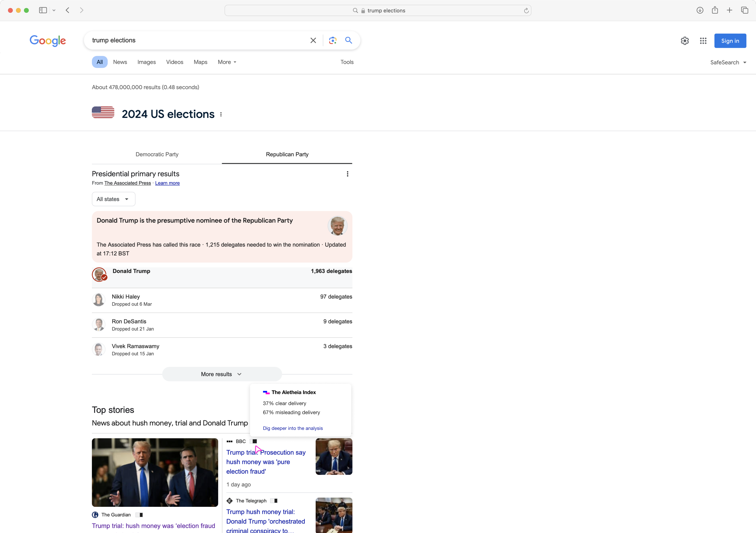This screenshot has width=756, height=533.
Task: Open the Guardian story thumbnail image
Action: (155, 472)
